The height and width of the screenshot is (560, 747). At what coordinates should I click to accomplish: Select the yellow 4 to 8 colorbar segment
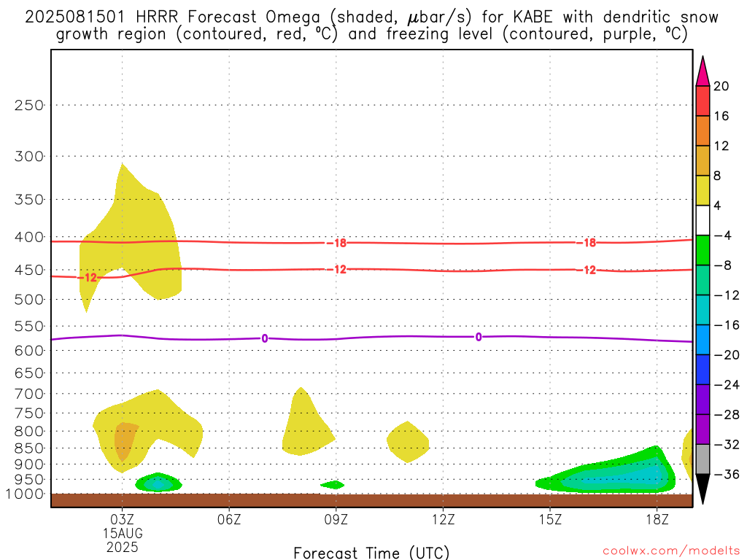[x=703, y=190]
